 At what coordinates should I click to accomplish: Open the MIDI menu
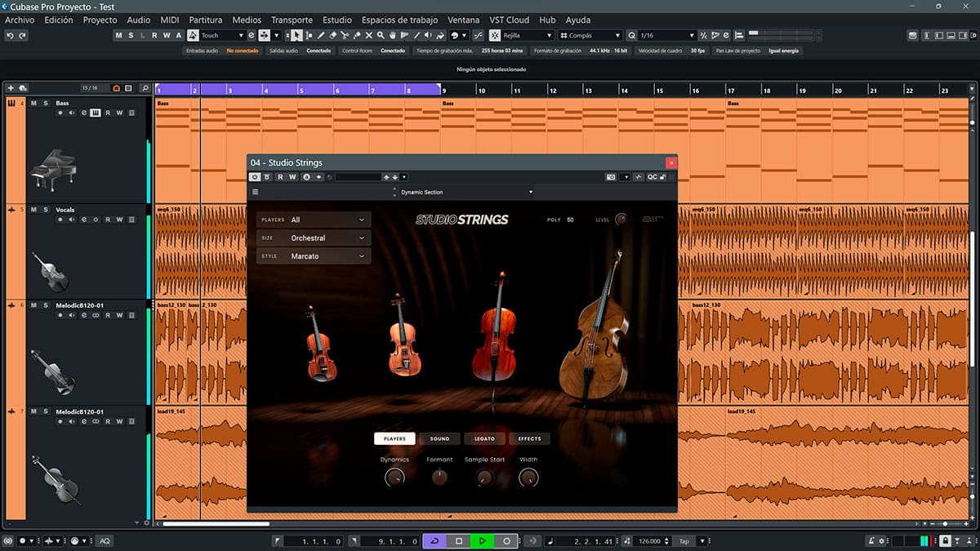click(x=170, y=20)
